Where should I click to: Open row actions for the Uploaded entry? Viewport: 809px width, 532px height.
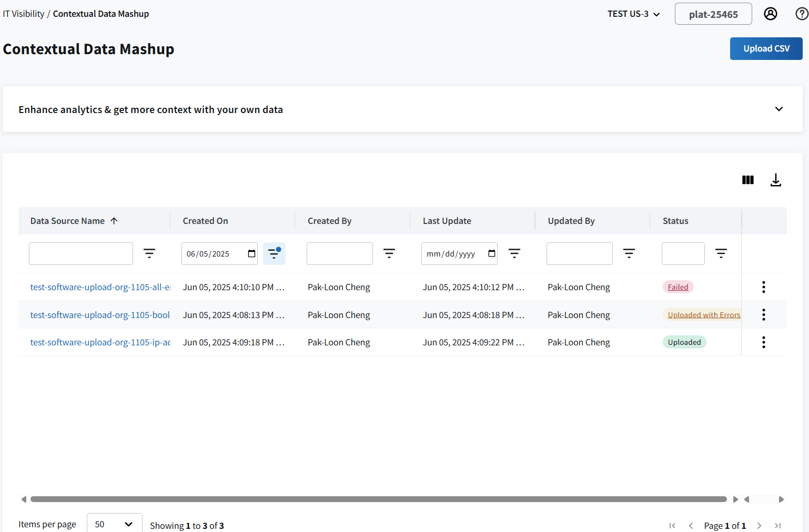pos(763,342)
